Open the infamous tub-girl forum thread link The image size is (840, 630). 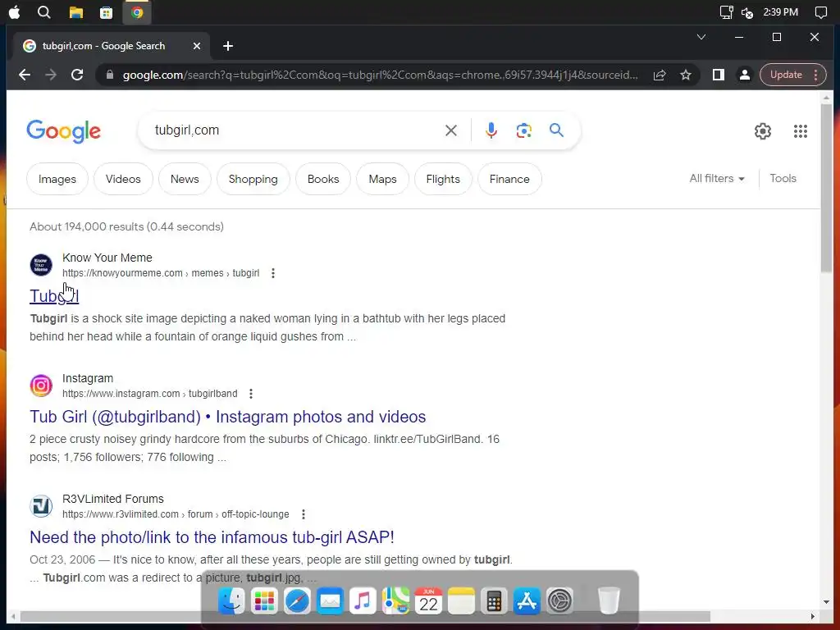tap(212, 537)
